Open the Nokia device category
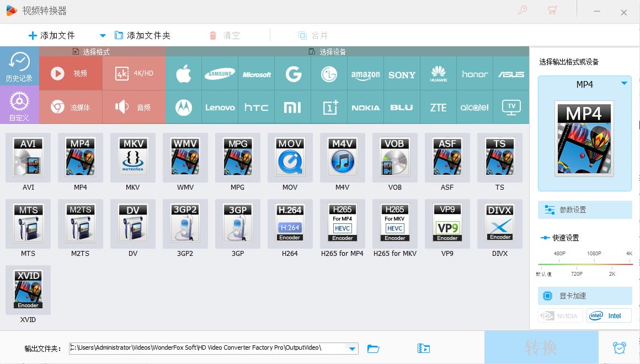This screenshot has width=640, height=364. click(365, 108)
